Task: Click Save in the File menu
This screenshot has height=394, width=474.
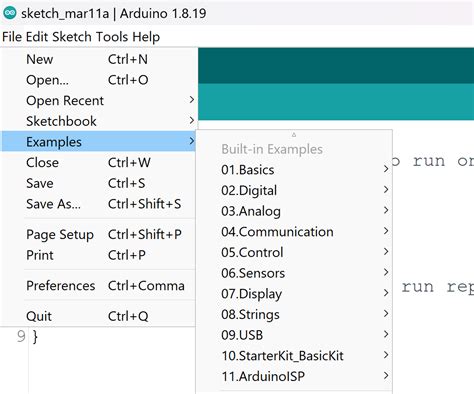Action: 98,183
